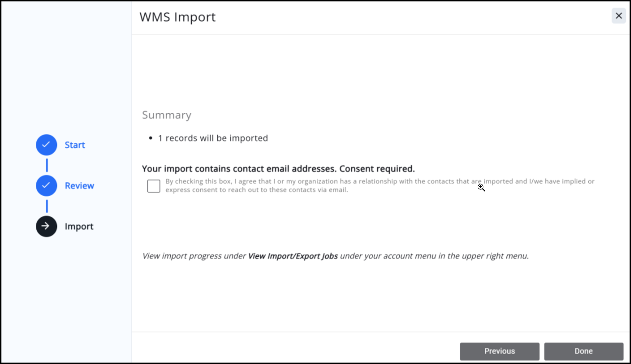The height and width of the screenshot is (364, 631).
Task: Check the email consent checkbox
Action: [154, 186]
